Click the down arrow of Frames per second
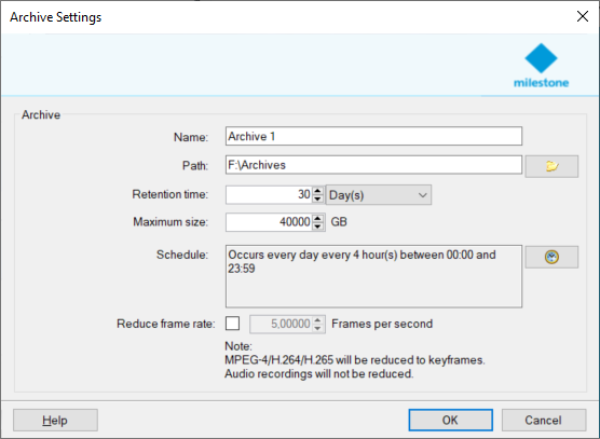The height and width of the screenshot is (439, 600). tap(319, 328)
